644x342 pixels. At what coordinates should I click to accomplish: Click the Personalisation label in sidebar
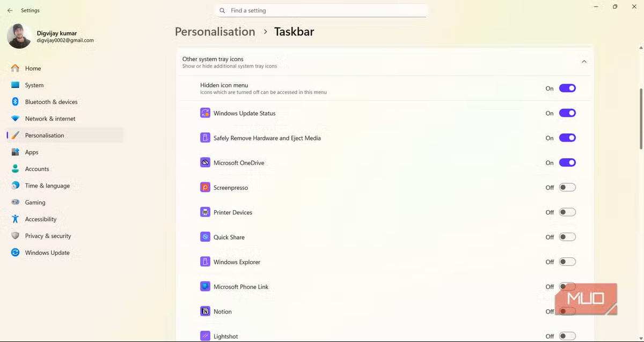click(x=45, y=136)
